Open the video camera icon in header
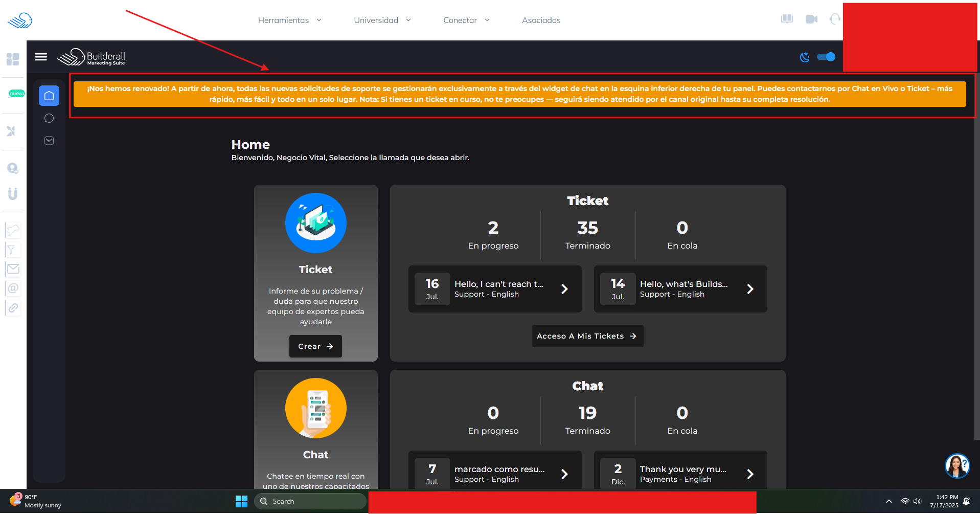The width and height of the screenshot is (980, 514). (x=811, y=19)
